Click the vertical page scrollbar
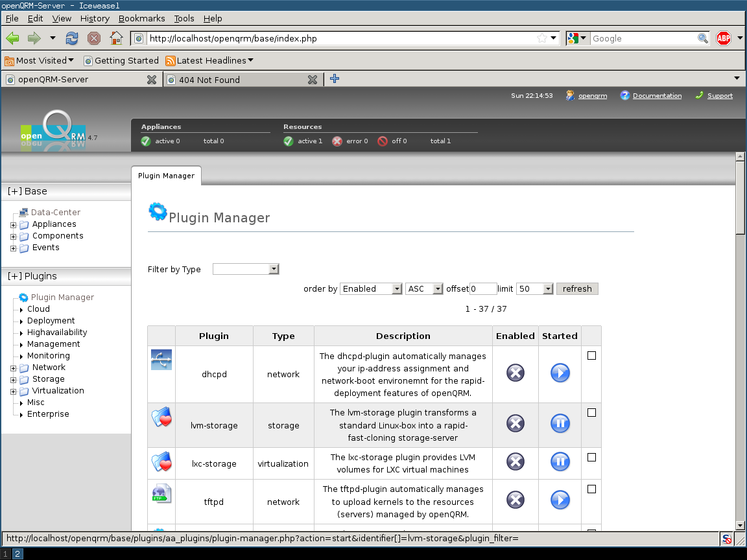747x560 pixels. tap(740, 341)
